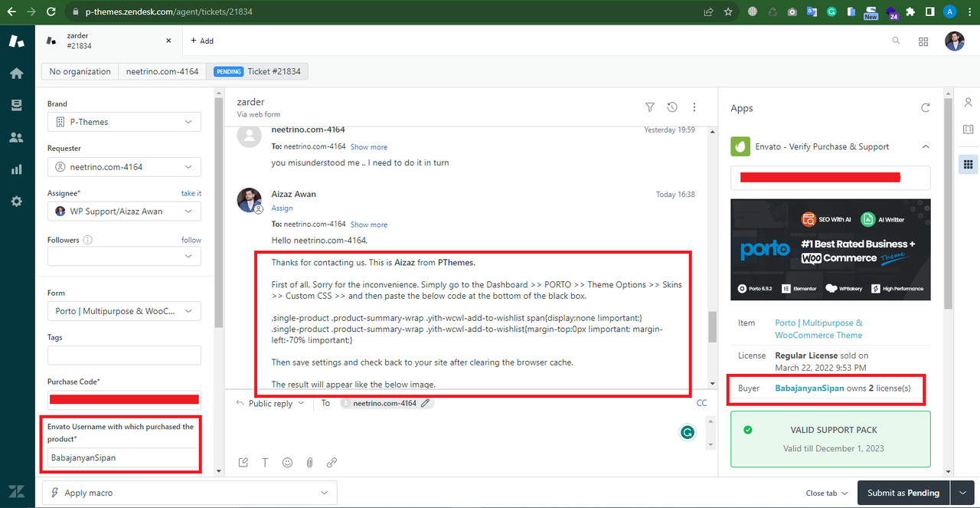Open the Form Porto Multipurpose dropdown
The height and width of the screenshot is (508, 980).
pos(124,311)
